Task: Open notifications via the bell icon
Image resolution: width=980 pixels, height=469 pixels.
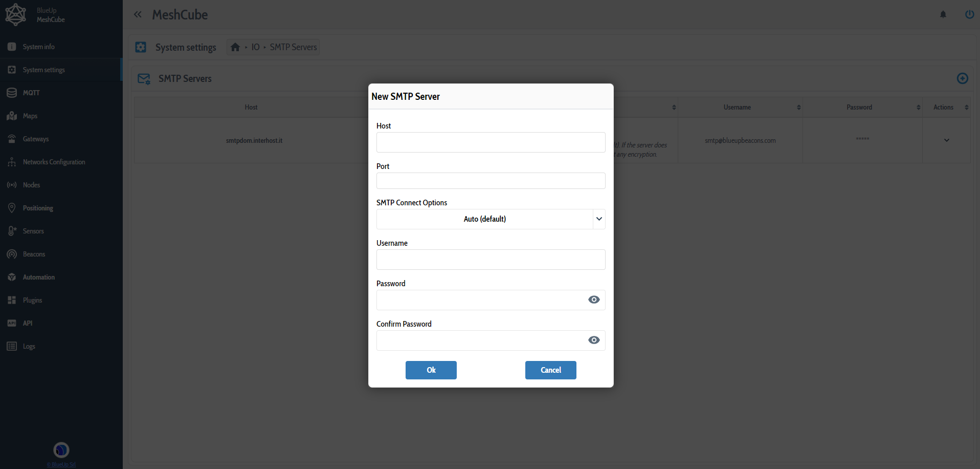Action: (x=943, y=14)
